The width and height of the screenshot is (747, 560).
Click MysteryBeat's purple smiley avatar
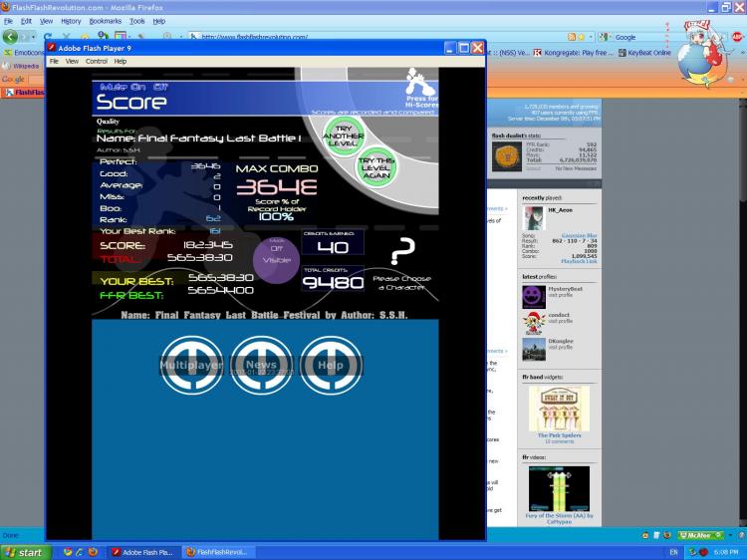click(x=534, y=297)
